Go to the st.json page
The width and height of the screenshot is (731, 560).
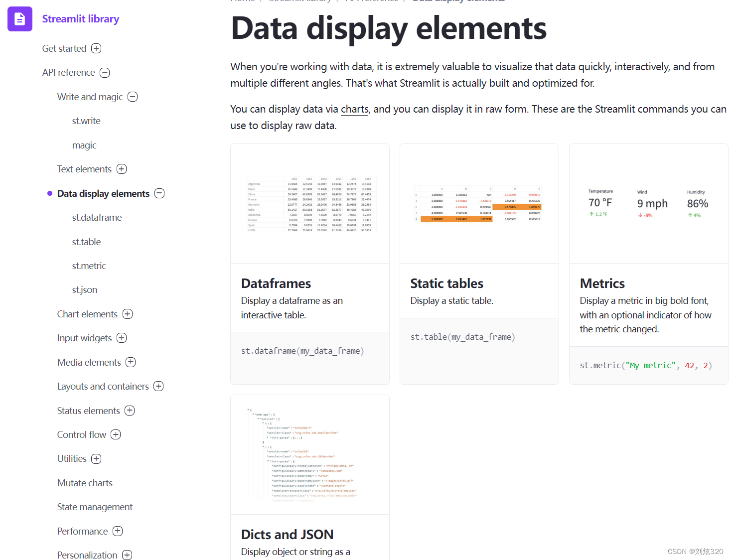pyautogui.click(x=85, y=290)
